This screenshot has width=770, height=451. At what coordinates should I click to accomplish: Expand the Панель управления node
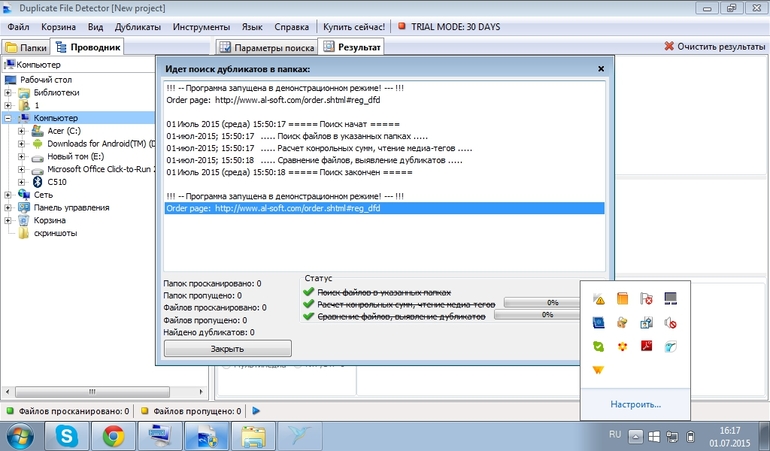pos(8,208)
